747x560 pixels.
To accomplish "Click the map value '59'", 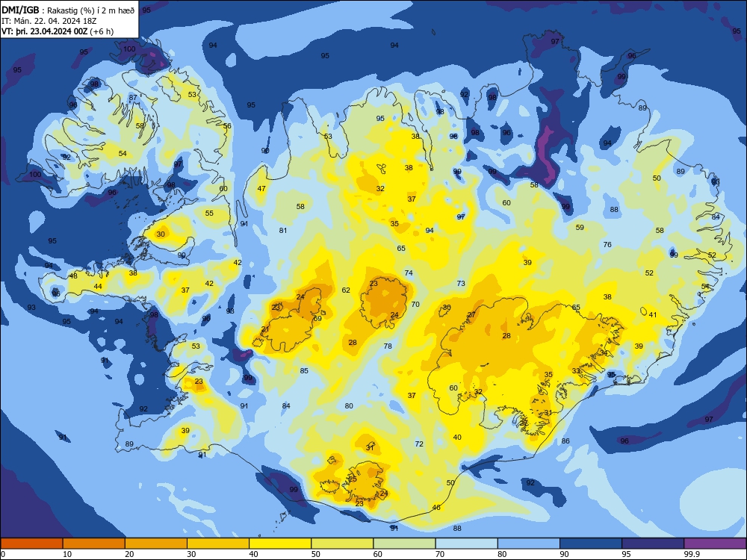I will click(580, 228).
